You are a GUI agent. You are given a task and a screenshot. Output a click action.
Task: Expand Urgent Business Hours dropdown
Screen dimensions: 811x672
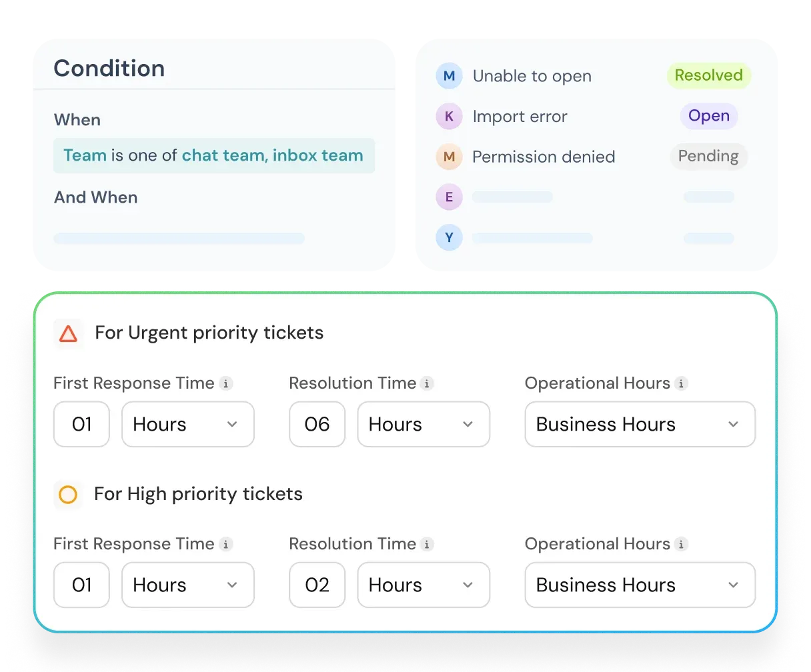(640, 424)
